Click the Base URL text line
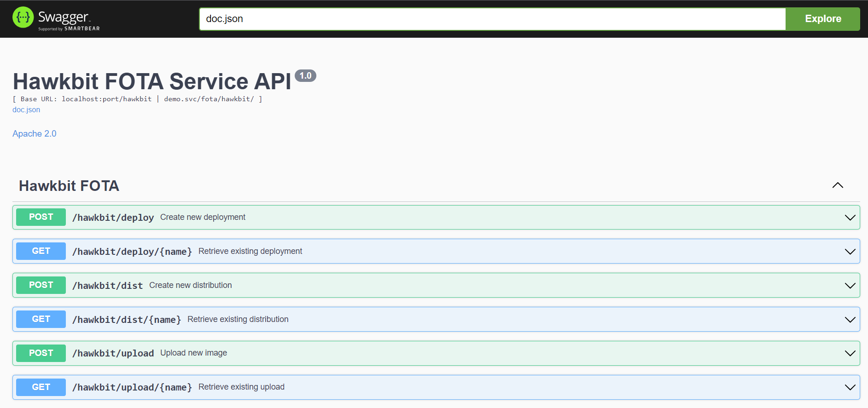This screenshot has width=868, height=408. coord(137,99)
